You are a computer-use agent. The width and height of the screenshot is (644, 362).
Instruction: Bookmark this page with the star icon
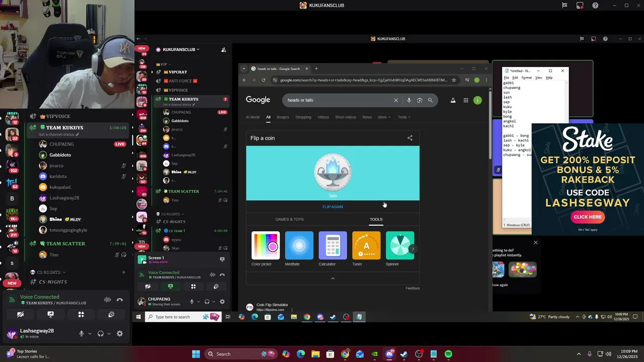[454, 80]
